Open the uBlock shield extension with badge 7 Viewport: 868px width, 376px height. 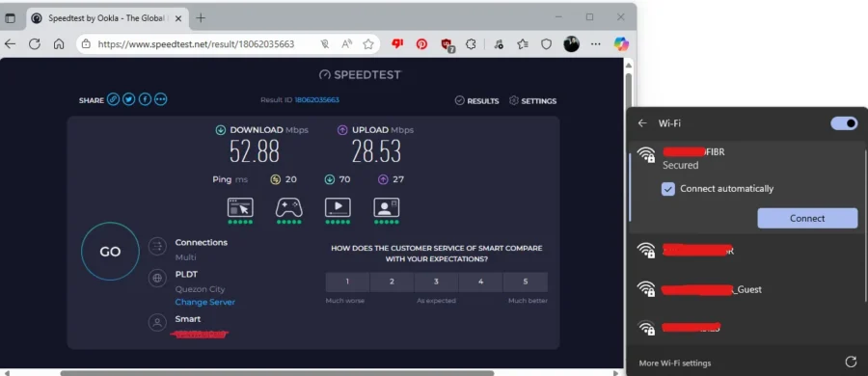pyautogui.click(x=448, y=45)
